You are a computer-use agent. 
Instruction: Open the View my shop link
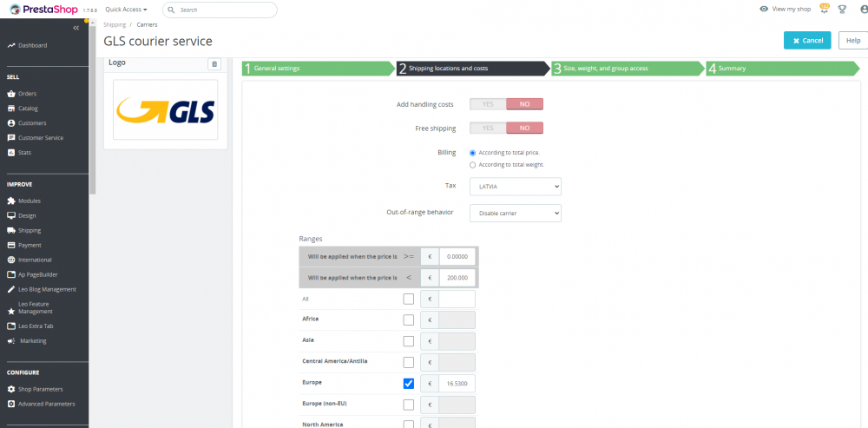(791, 10)
